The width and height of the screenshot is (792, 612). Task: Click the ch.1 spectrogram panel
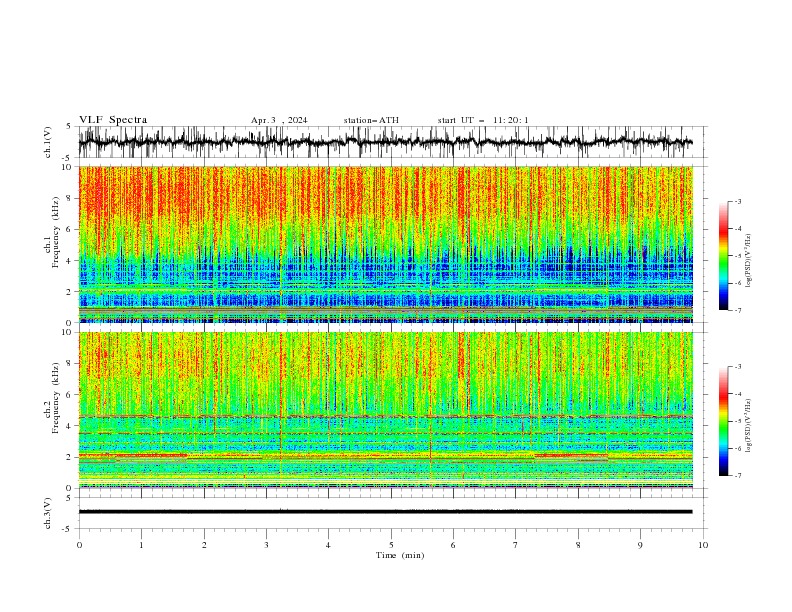tap(385, 244)
